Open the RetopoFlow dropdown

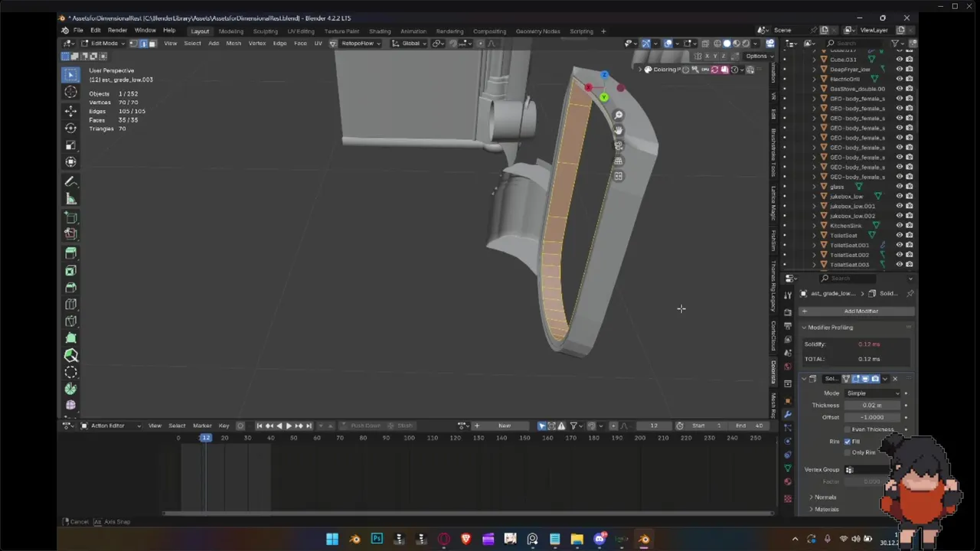pos(361,43)
